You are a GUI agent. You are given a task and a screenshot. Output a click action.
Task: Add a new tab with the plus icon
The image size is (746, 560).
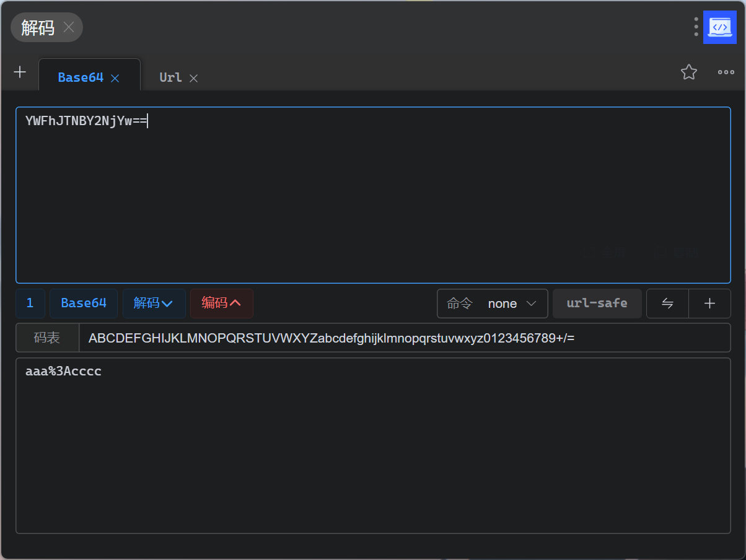point(20,72)
